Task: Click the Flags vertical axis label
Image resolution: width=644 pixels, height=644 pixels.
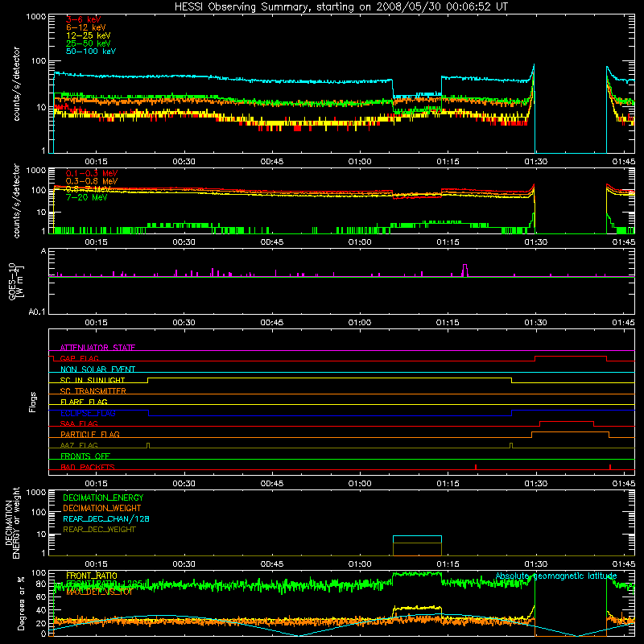Action: (32, 402)
